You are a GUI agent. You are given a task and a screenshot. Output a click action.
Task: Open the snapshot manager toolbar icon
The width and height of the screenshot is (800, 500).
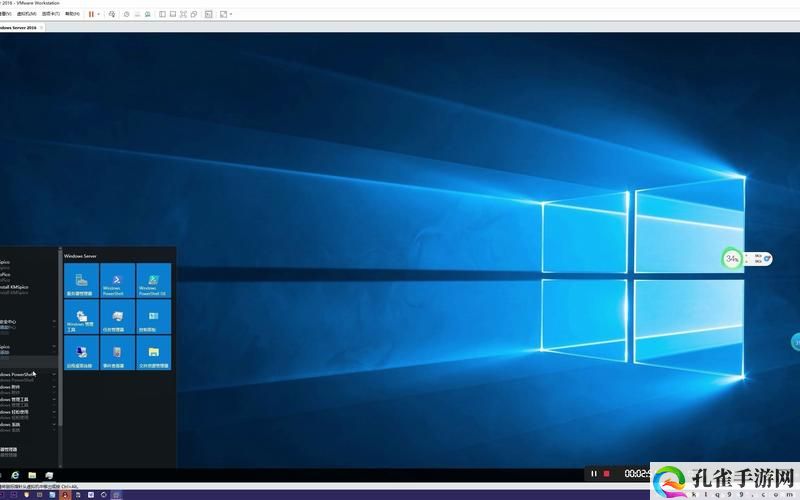[x=147, y=14]
